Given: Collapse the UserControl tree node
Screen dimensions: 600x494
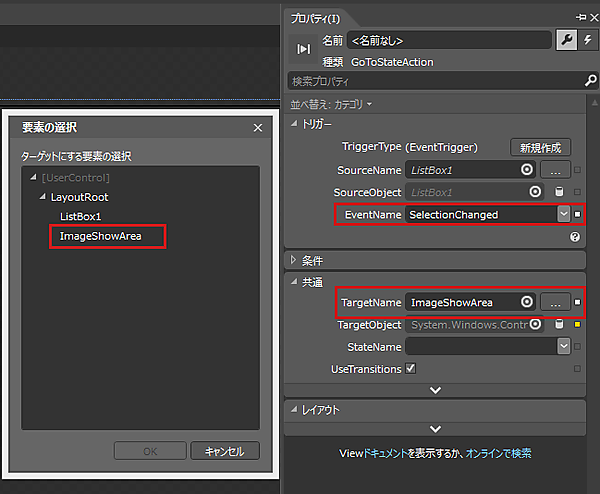Looking at the screenshot, I should 33,177.
